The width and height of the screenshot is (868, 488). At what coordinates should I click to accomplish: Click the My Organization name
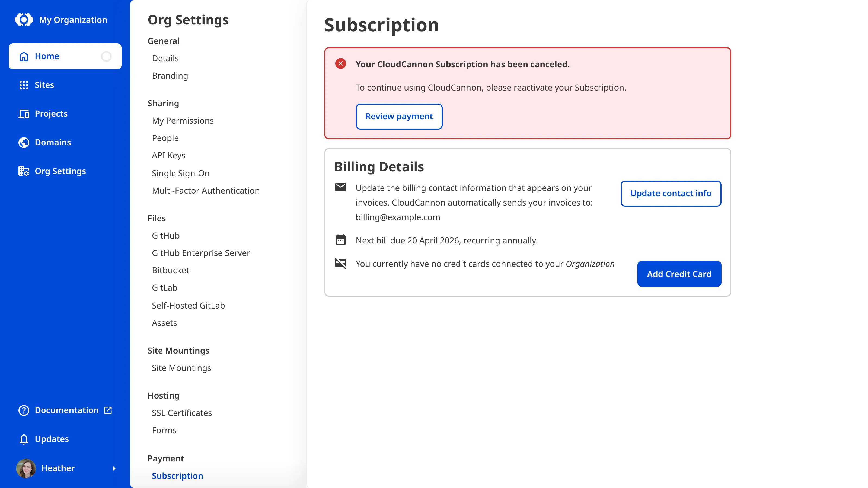[x=73, y=20]
